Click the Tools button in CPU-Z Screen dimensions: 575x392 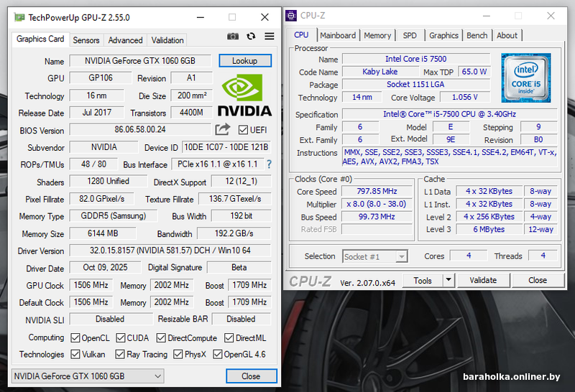coord(423,280)
